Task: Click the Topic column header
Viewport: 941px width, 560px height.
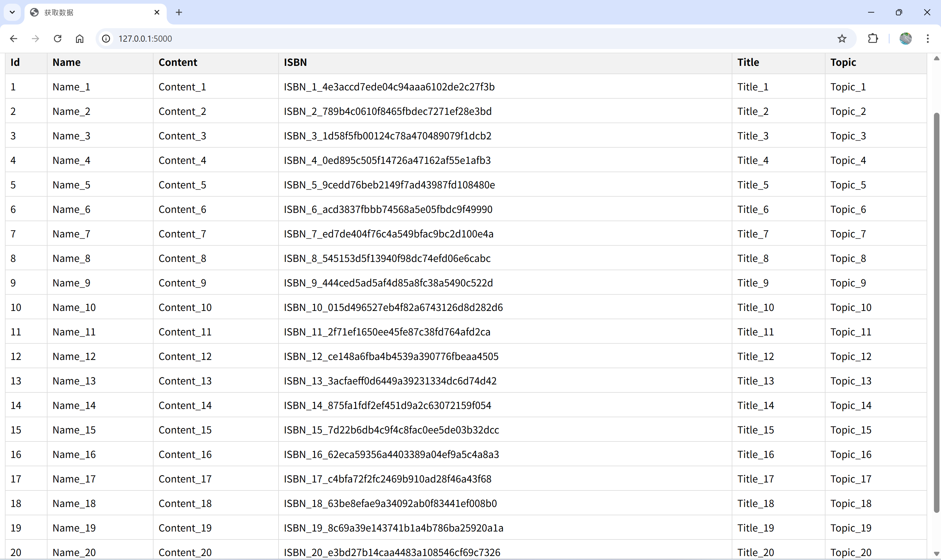Action: tap(843, 62)
